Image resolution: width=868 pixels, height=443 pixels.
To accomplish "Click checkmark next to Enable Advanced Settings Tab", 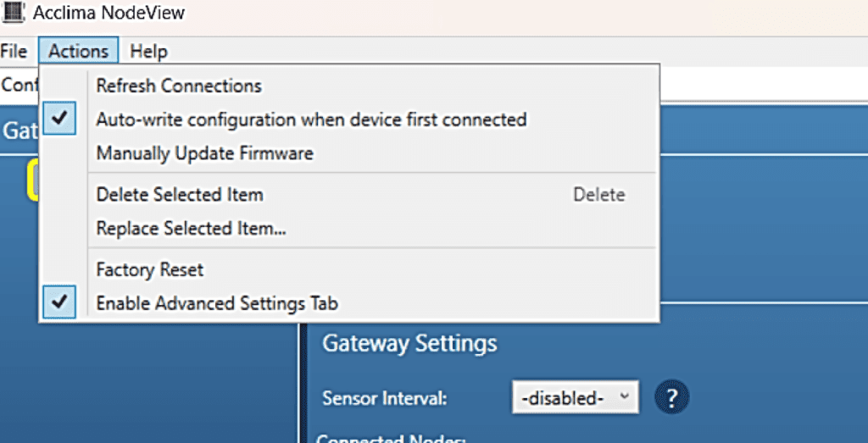I will 58,302.
